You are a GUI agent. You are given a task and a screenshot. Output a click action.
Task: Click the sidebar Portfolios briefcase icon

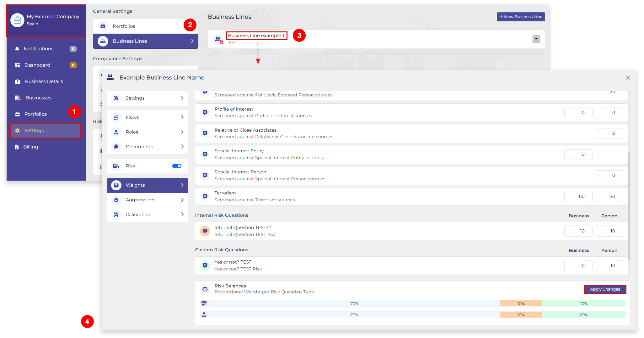pyautogui.click(x=17, y=114)
